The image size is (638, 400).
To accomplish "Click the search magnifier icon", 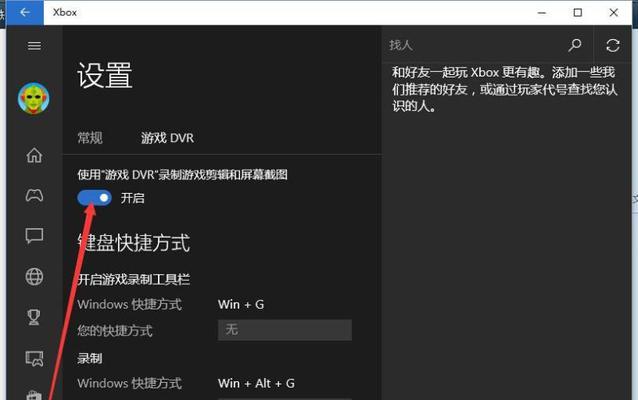I will 575,45.
